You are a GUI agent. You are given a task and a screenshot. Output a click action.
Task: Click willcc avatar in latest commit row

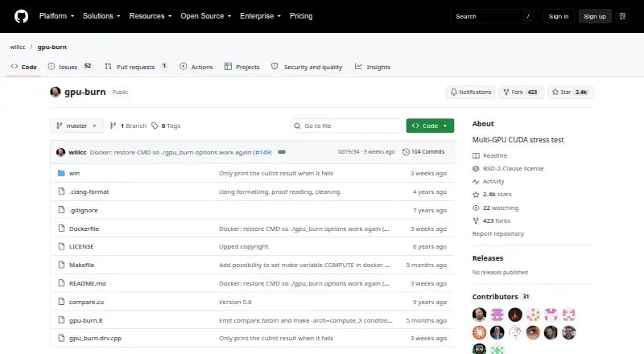(x=61, y=152)
